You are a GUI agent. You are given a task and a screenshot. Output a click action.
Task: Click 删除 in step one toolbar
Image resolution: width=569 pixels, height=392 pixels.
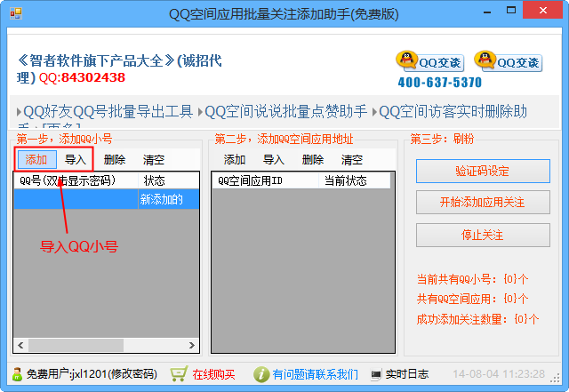point(115,160)
